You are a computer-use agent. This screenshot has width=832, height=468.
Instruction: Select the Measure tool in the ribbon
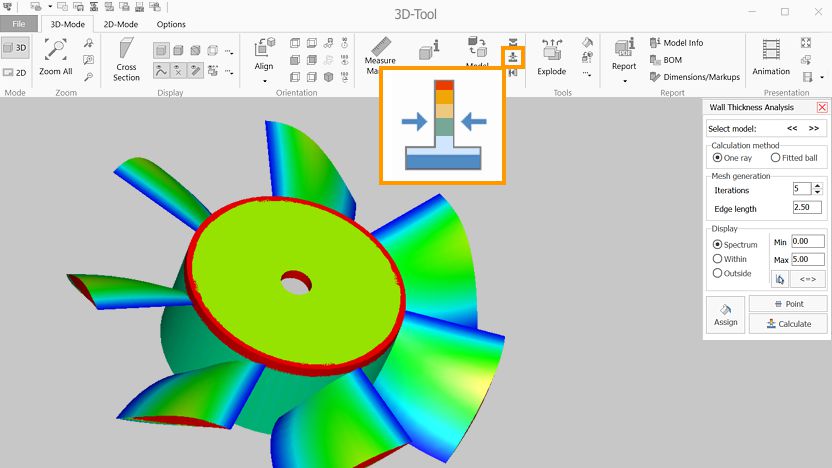click(x=380, y=50)
